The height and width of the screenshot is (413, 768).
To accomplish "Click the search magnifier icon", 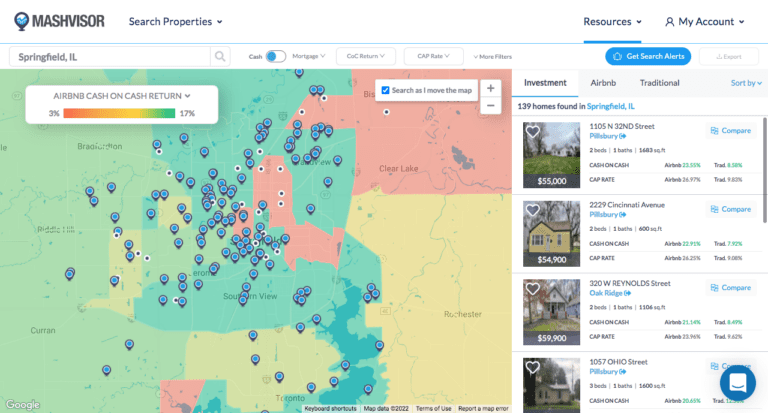I will coord(219,57).
